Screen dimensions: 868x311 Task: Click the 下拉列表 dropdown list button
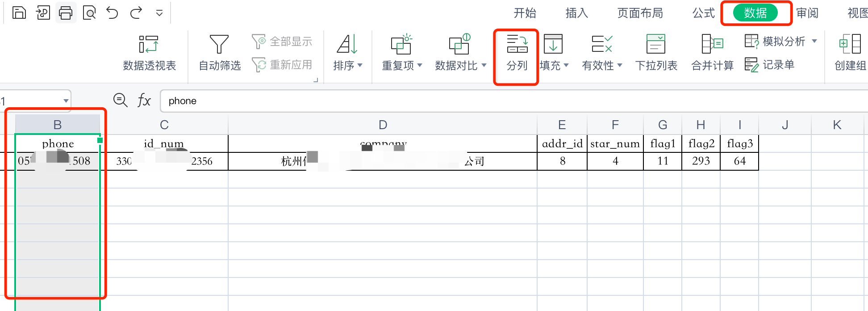[x=656, y=53]
